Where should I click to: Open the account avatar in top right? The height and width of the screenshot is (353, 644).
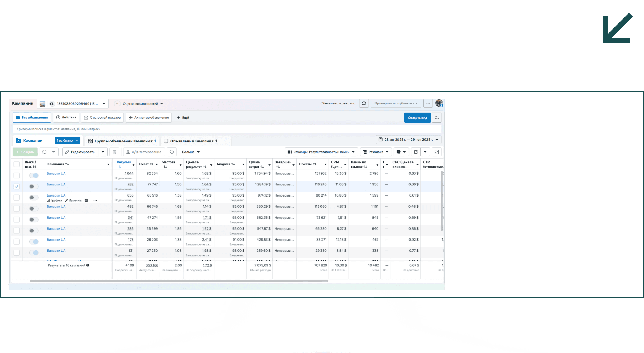pyautogui.click(x=439, y=103)
